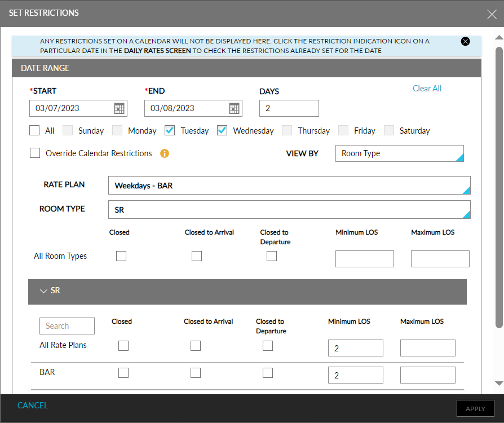
Task: Click the Override Calendar Restrictions info icon
Action: click(x=164, y=153)
